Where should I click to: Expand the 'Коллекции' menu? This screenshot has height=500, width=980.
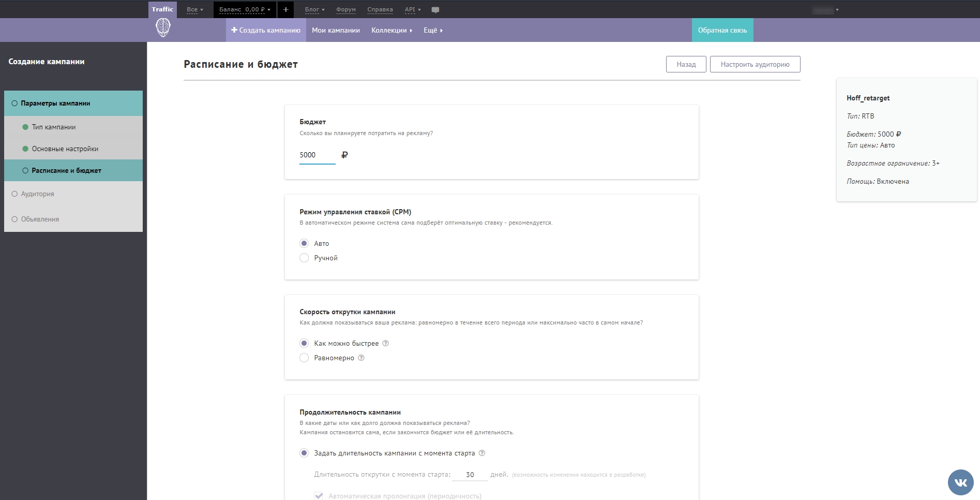pyautogui.click(x=391, y=30)
